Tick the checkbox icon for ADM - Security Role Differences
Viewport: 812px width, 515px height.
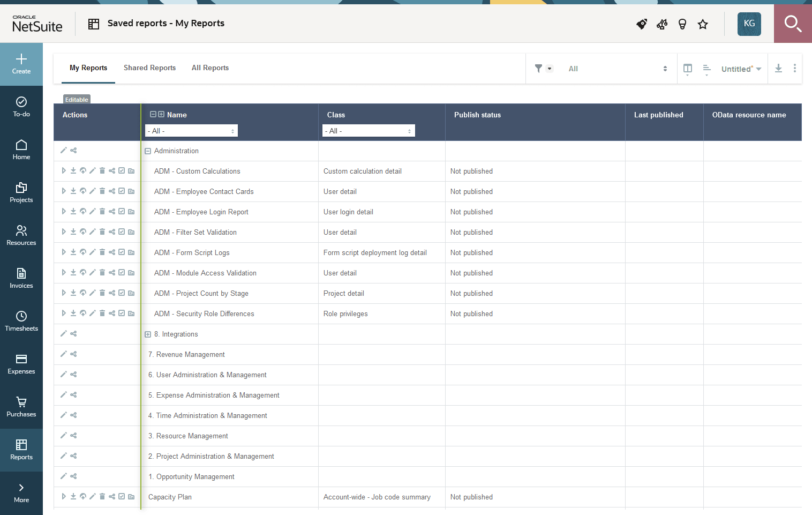coord(122,314)
